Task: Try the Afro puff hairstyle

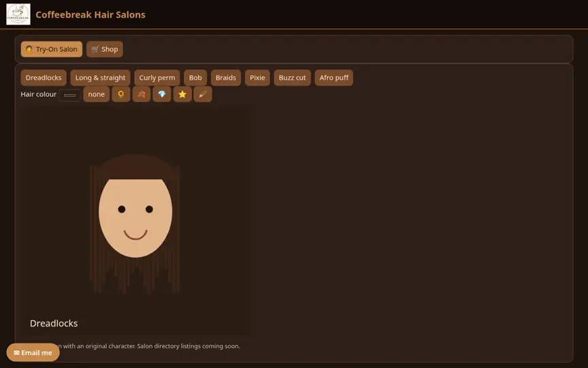Action: (333, 78)
